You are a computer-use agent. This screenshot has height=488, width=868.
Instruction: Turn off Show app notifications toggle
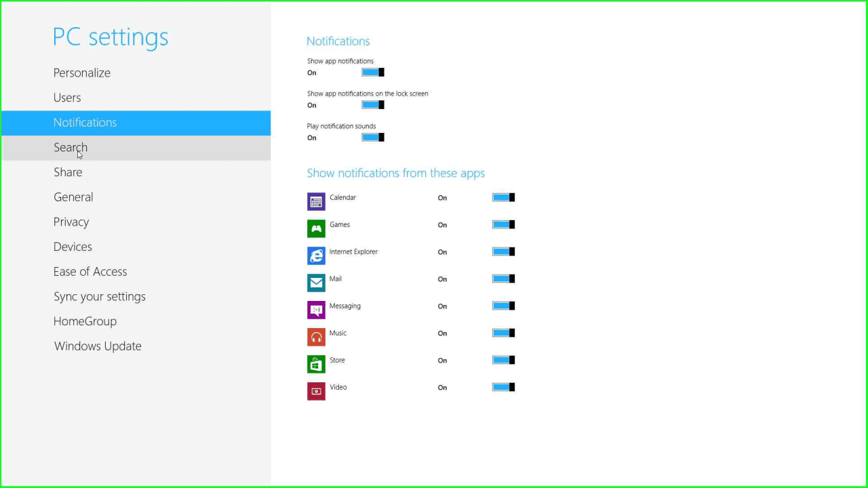(373, 73)
